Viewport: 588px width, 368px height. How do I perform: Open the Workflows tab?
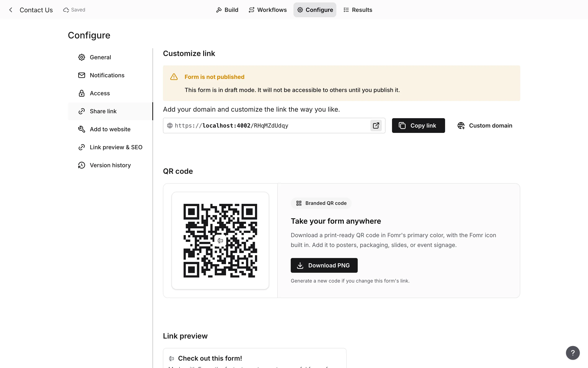267,10
